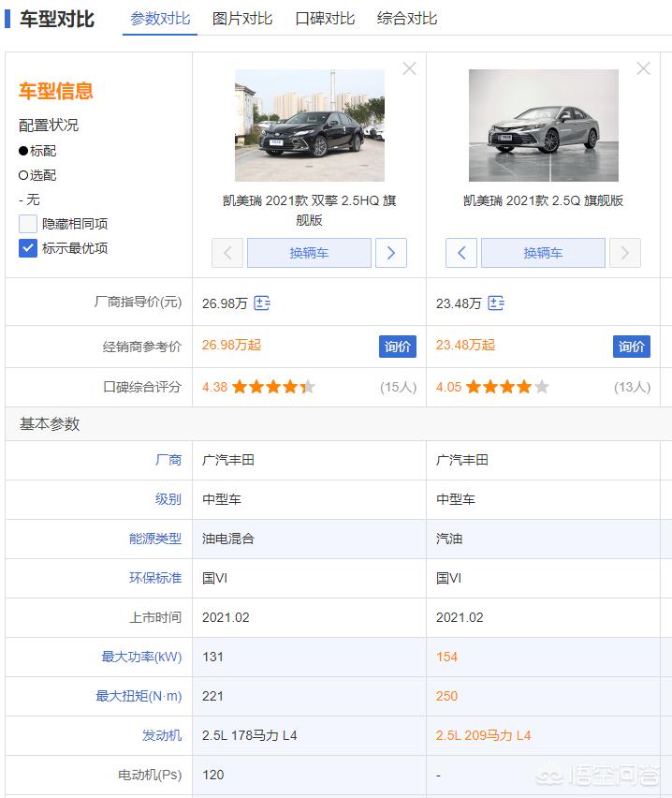Click the 车型信息 heading

(56, 91)
